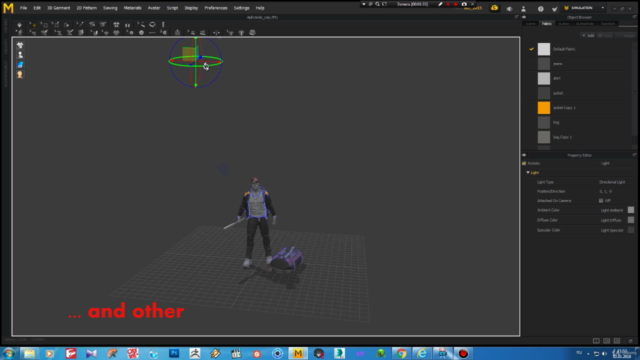This screenshot has height=360, width=640.
Task: Select the jeans fabric row
Action: 579,64
